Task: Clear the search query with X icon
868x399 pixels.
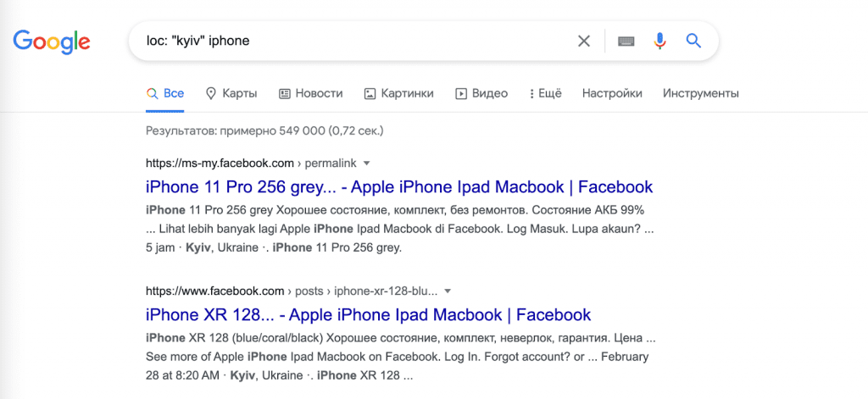Action: coord(584,41)
